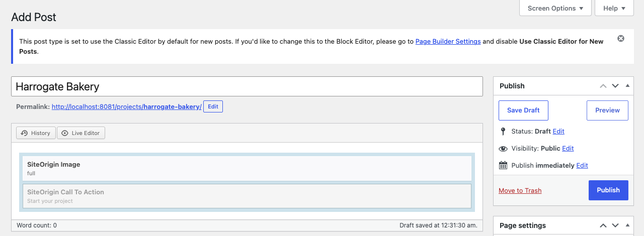The image size is (644, 236).
Task: Edit the post visibility
Action: click(568, 148)
